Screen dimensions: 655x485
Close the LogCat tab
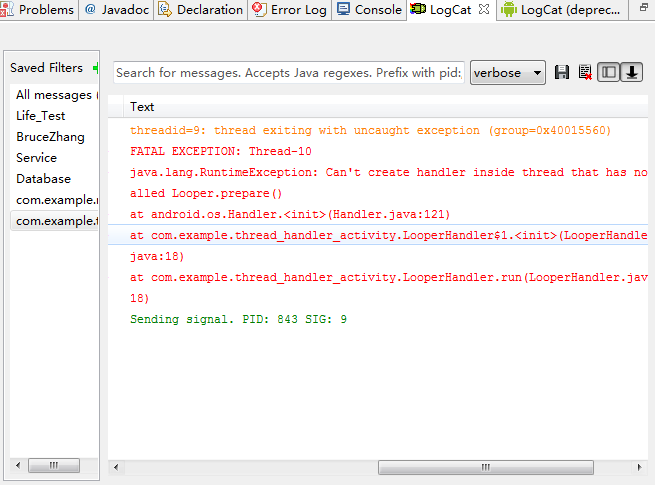click(x=484, y=9)
